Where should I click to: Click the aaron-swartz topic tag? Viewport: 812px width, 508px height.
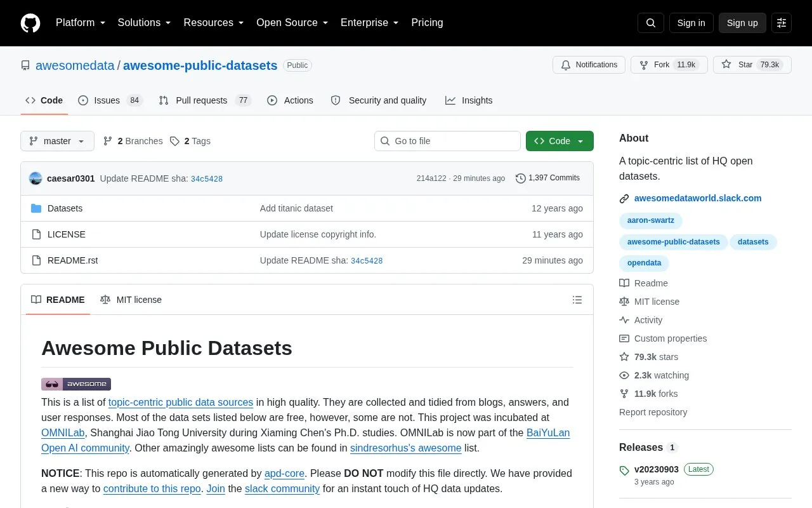pyautogui.click(x=651, y=220)
